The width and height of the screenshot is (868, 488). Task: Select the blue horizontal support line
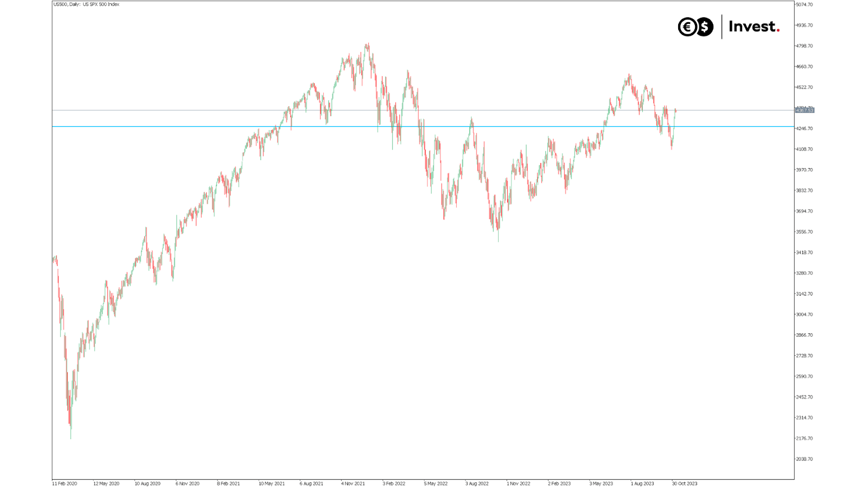423,126
